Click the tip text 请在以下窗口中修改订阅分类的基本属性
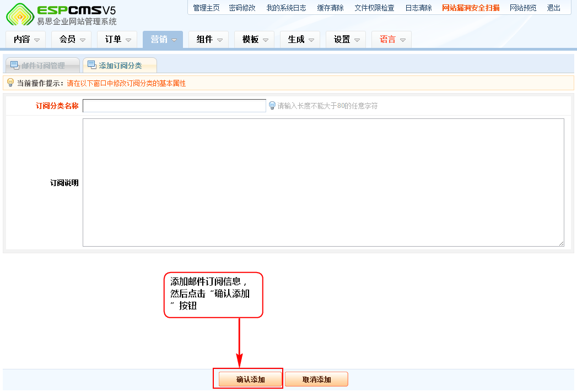The image size is (577, 392). pos(126,83)
